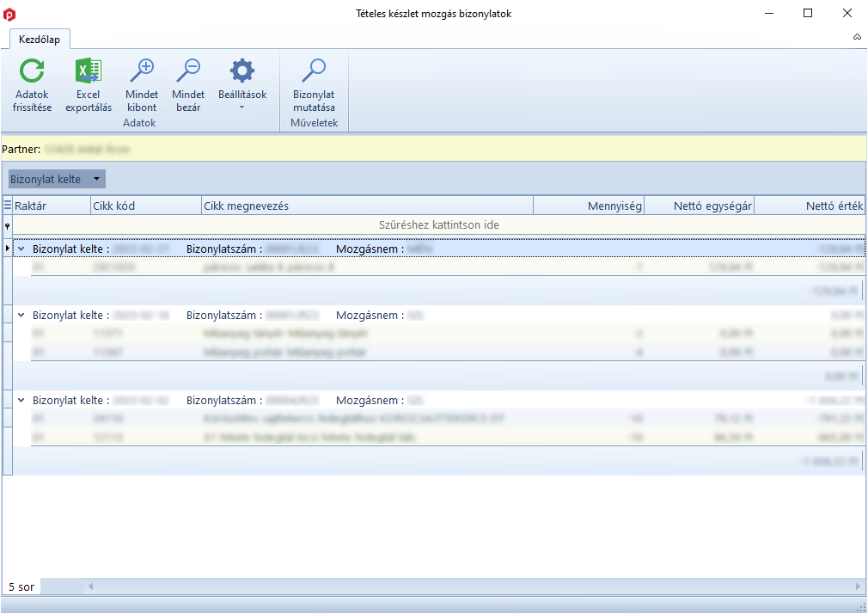Open the Bizonylat kelte grouping dropdown
The width and height of the screenshot is (868, 614).
pyautogui.click(x=97, y=179)
